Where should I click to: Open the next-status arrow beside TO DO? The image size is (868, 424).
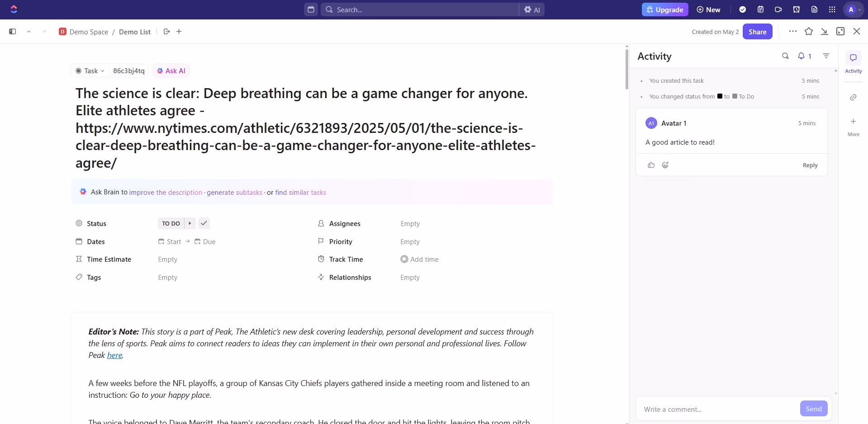point(190,223)
